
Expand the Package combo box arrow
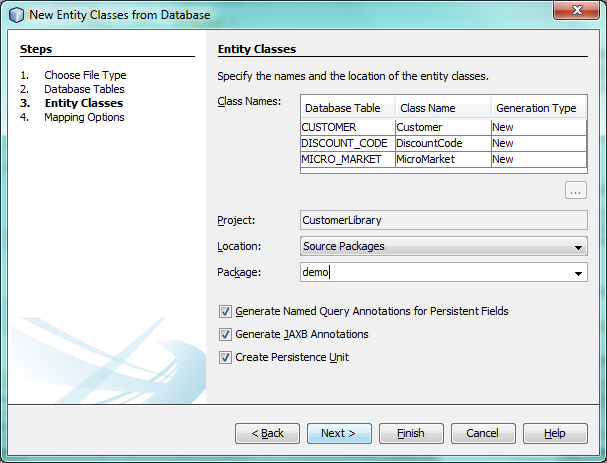579,272
